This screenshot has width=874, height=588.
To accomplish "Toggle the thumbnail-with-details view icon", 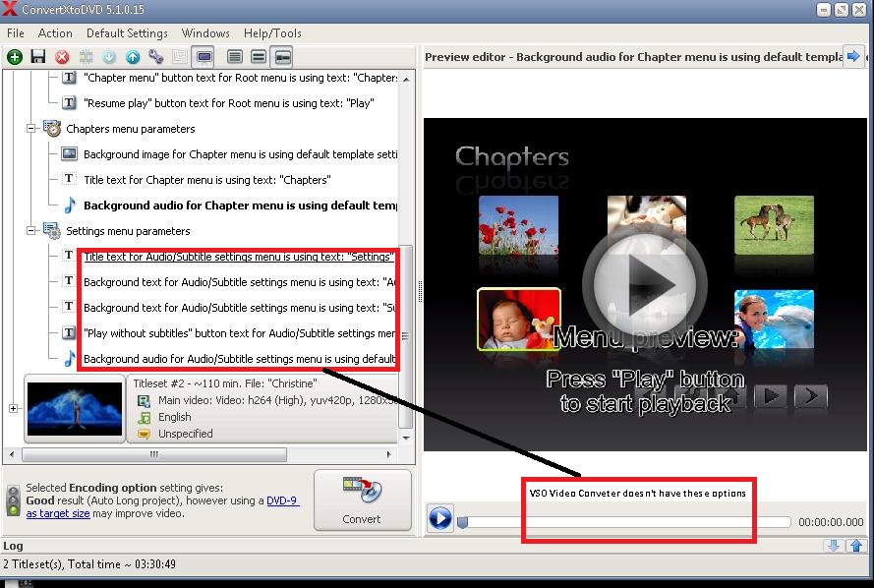I will 281,57.
